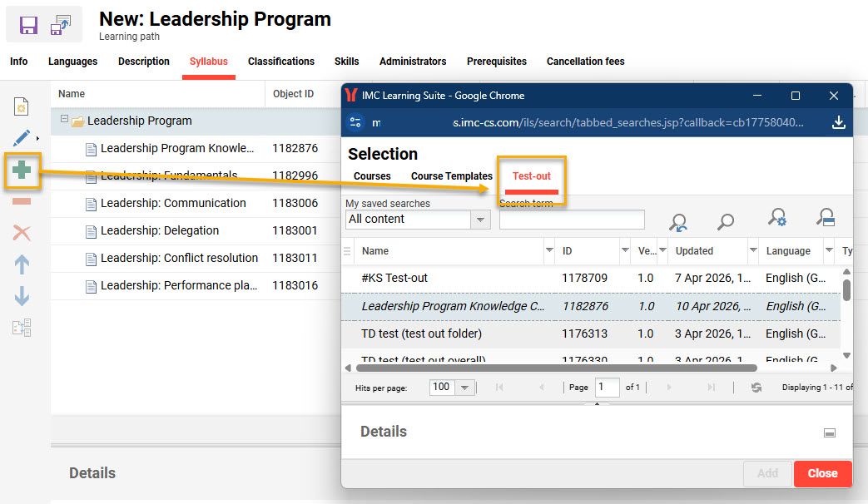Move item up with blue up arrow
The width and height of the screenshot is (868, 504).
tap(22, 264)
